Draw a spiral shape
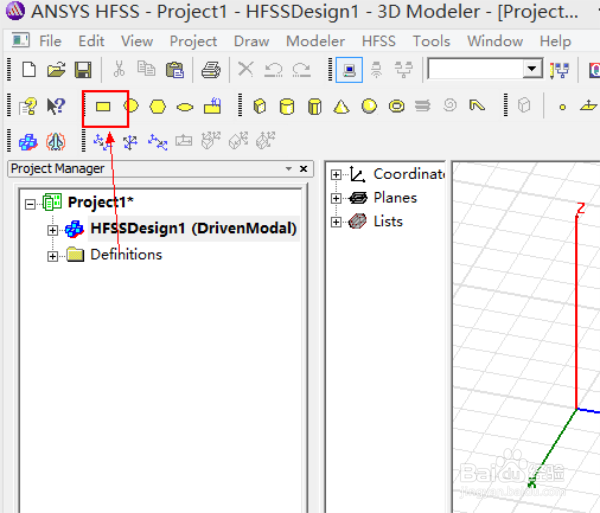This screenshot has width=600, height=513. [450, 105]
